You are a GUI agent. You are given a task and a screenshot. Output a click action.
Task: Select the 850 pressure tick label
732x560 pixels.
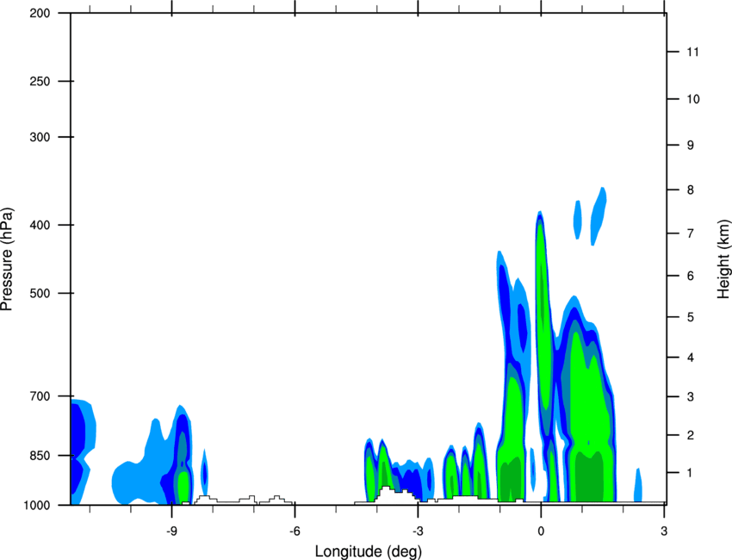pyautogui.click(x=40, y=456)
